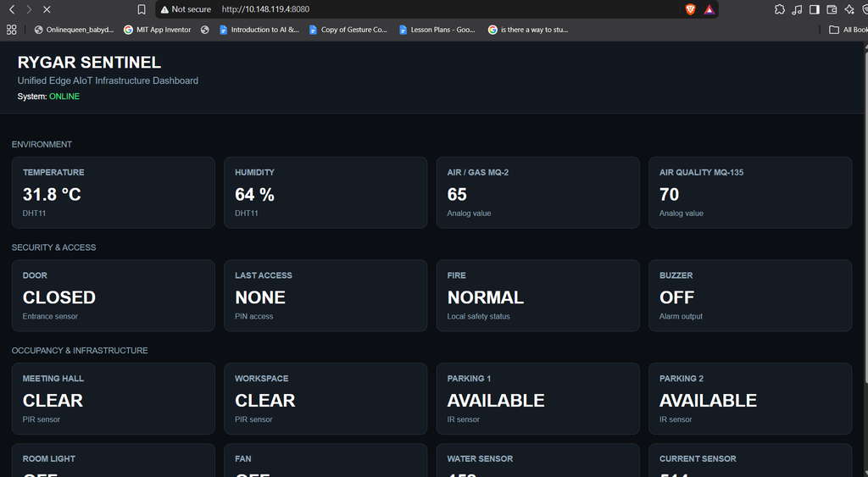868x477 pixels.
Task: Toggle the browser sidebar panel
Action: pos(815,9)
